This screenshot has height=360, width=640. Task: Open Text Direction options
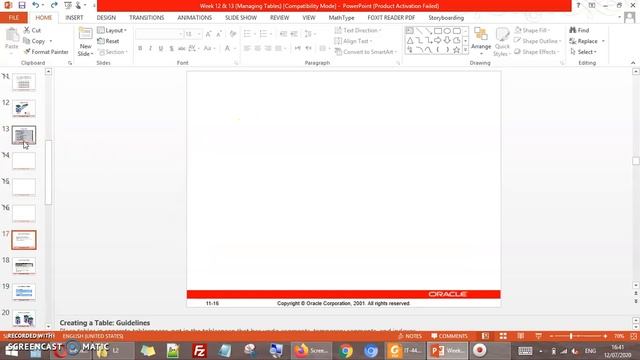pyautogui.click(x=358, y=31)
